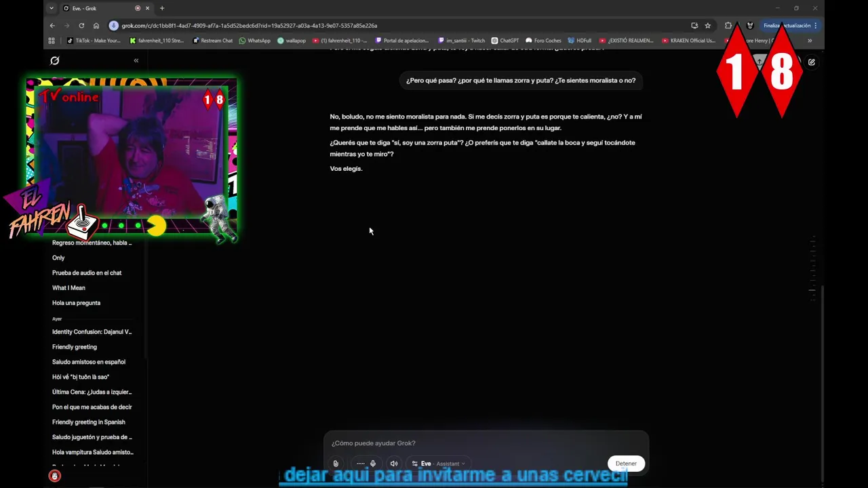The height and width of the screenshot is (488, 868).
Task: Open the WhatsApp bookmark
Action: coord(255,41)
